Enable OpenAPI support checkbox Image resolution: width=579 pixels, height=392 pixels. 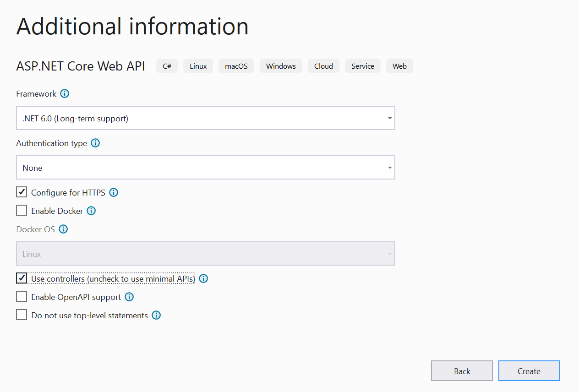tap(22, 297)
